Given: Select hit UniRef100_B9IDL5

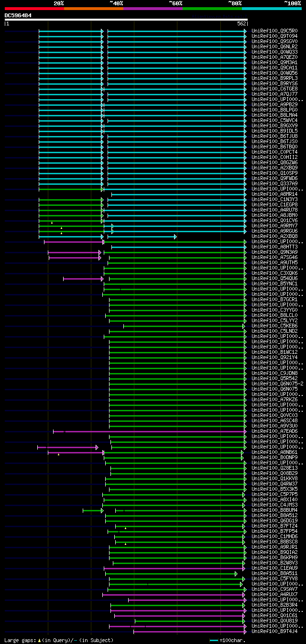Looking at the screenshot, I should [274, 131].
